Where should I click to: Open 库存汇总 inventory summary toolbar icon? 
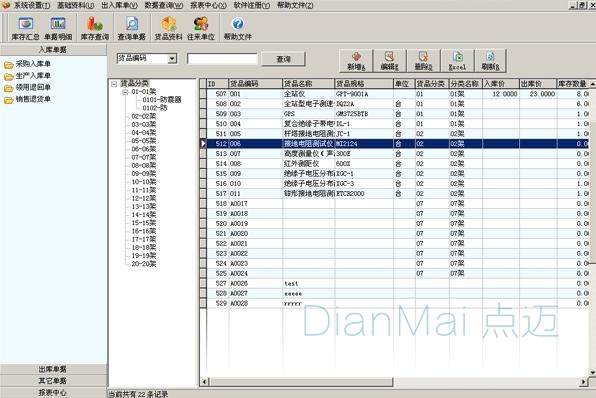(25, 29)
